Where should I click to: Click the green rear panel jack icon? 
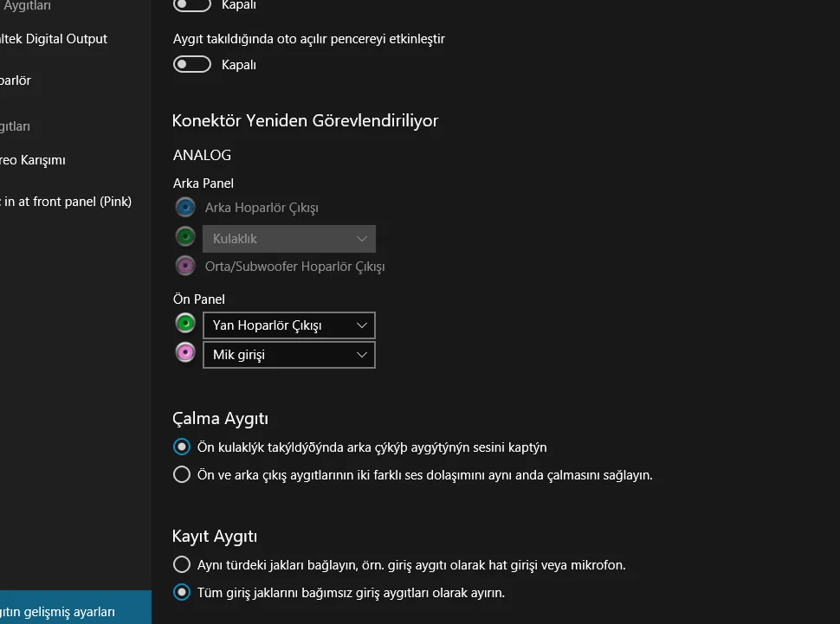click(185, 236)
